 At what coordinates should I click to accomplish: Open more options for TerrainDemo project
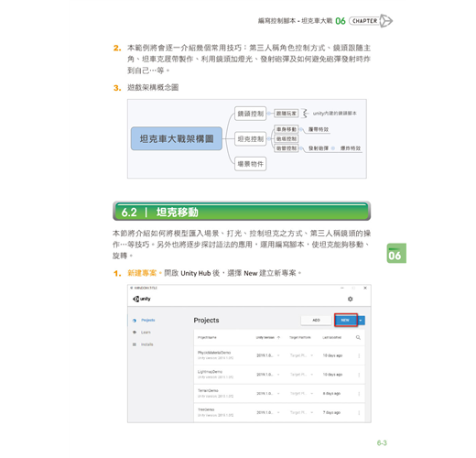[359, 394]
